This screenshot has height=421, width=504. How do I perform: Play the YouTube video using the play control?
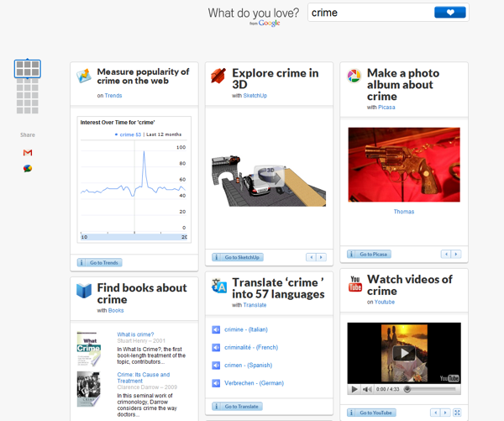tap(355, 389)
